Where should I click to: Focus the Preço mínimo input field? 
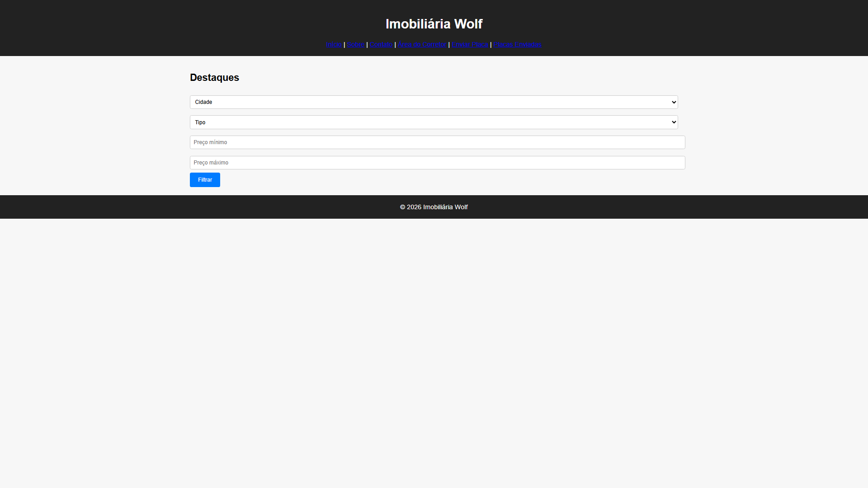437,142
